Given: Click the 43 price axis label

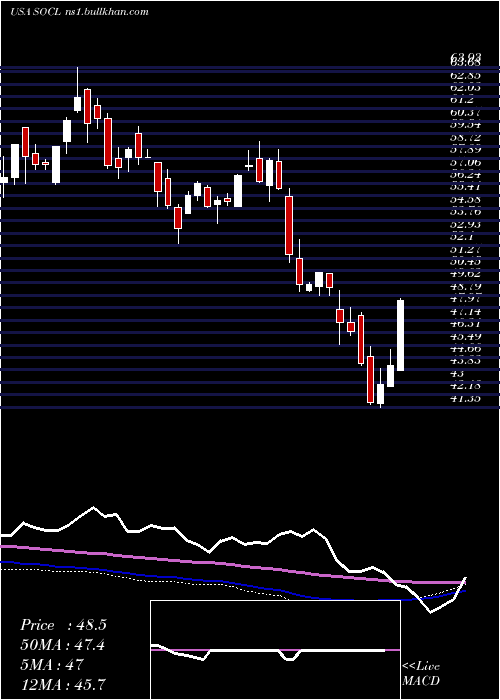Looking at the screenshot, I should tap(458, 373).
